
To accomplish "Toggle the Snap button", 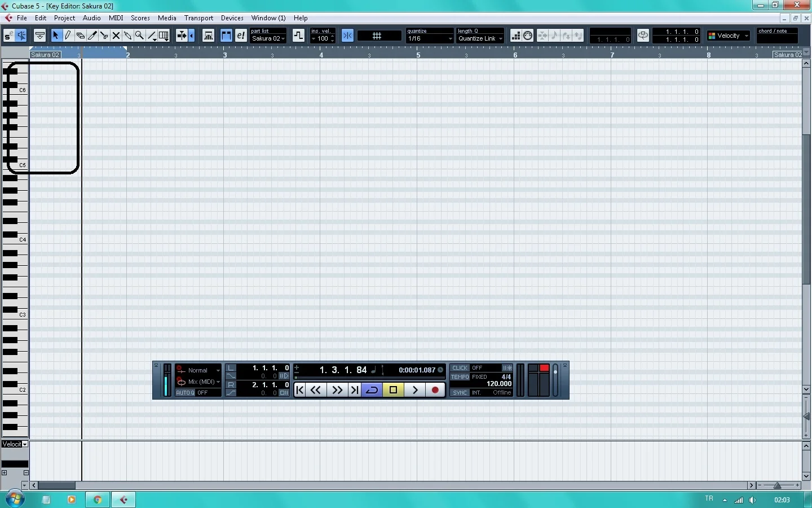I will pyautogui.click(x=347, y=36).
